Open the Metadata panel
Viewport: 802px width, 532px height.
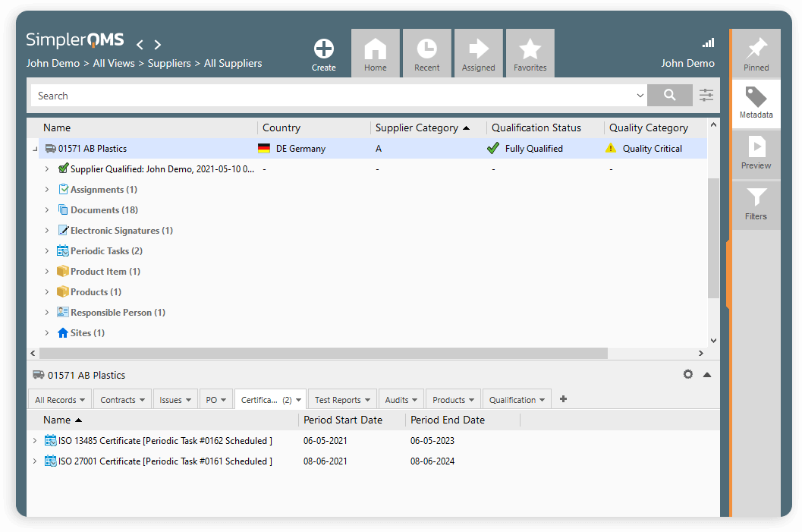pos(756,102)
